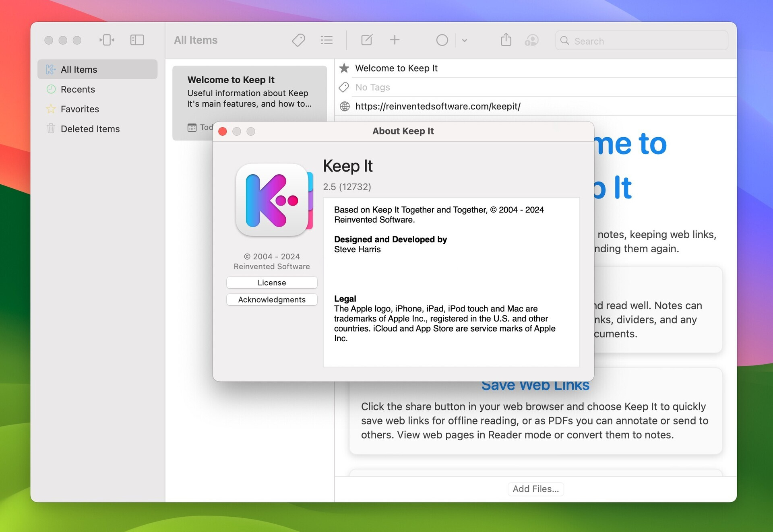Click the add collaborator icon

coord(531,40)
